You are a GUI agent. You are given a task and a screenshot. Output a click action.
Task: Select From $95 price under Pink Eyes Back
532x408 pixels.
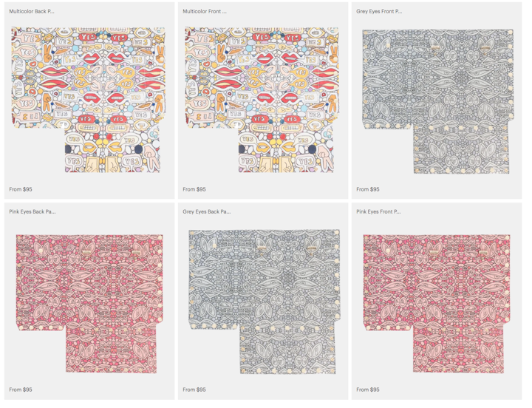tap(21, 390)
